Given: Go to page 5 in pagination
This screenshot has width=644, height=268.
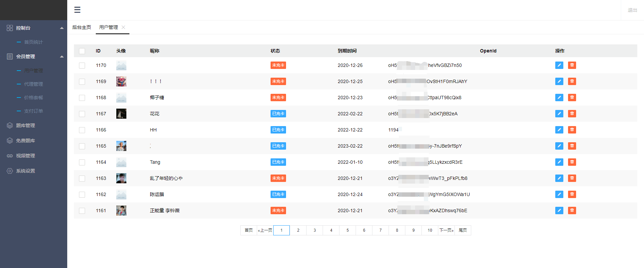Looking at the screenshot, I should tap(348, 230).
